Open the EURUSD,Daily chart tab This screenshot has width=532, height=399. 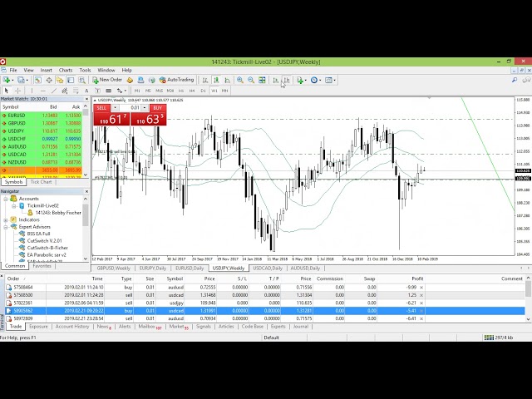tap(189, 268)
